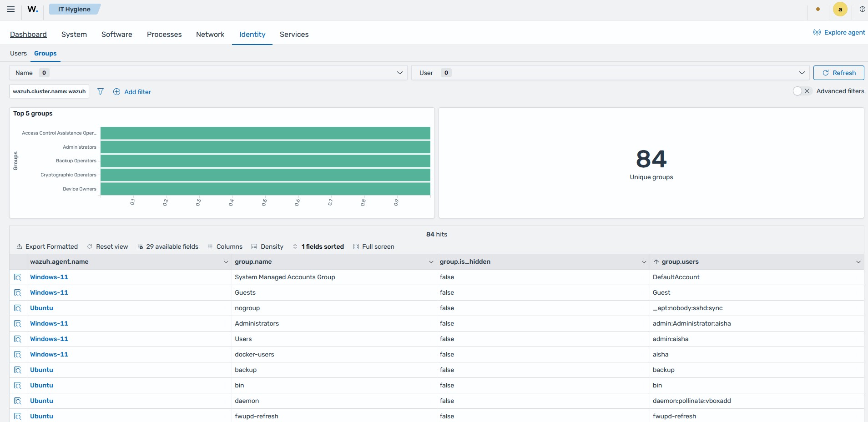The width and height of the screenshot is (868, 422).
Task: Click the Explore agent link
Action: pyautogui.click(x=839, y=32)
